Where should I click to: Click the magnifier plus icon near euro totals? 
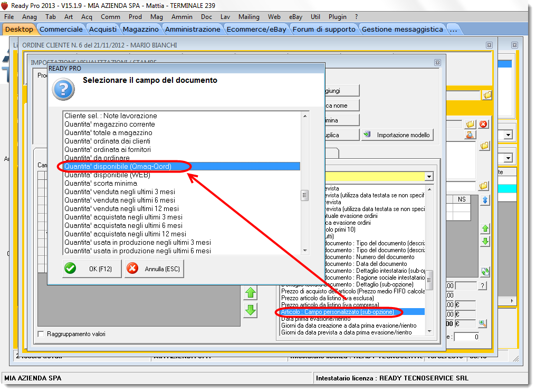(482, 323)
